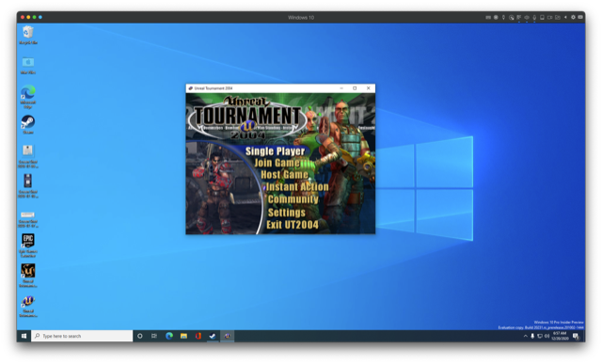Image resolution: width=602 pixels, height=364 pixels.
Task: Open the taskbar clock and date
Action: [560, 336]
